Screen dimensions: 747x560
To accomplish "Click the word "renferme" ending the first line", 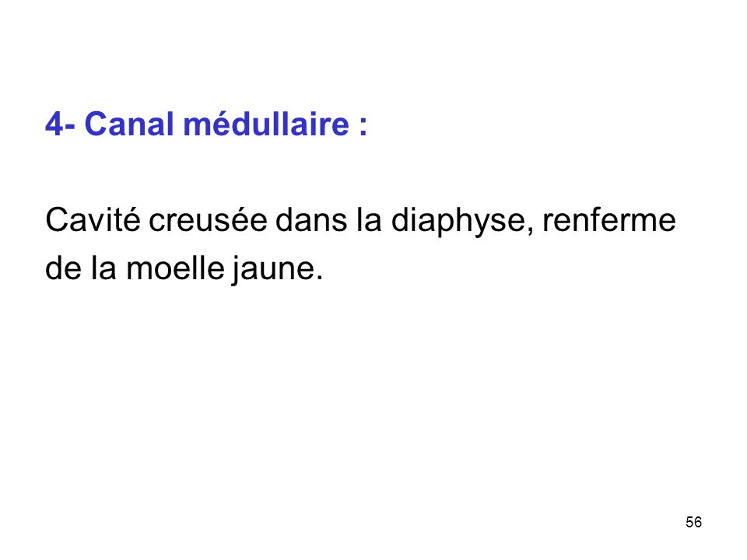I will [x=609, y=220].
